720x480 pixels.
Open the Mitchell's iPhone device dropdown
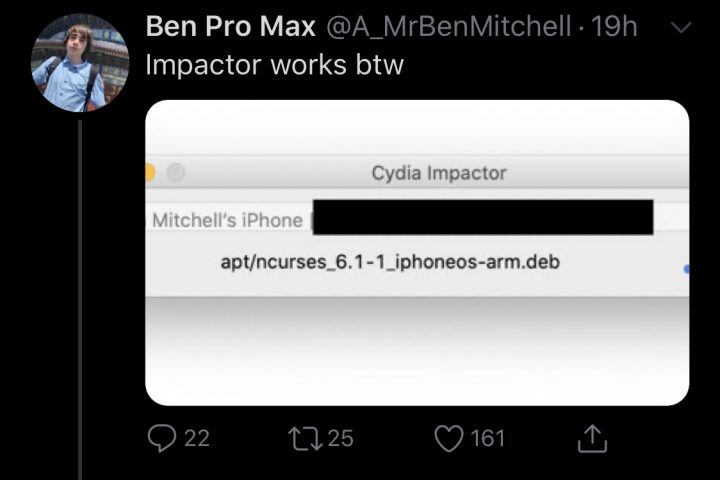(227, 220)
